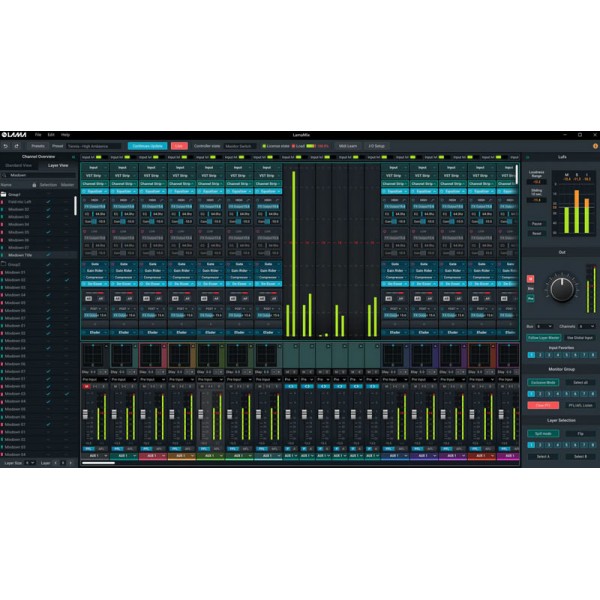The height and width of the screenshot is (600, 600).
Task: Reset the Lufs loudness meter
Action: click(536, 233)
